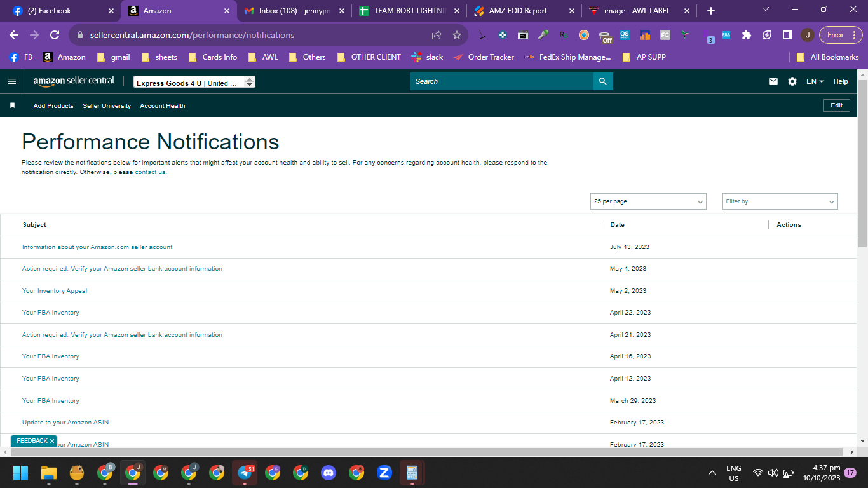Open the Windows Start menu
Image resolution: width=868 pixels, height=488 pixels.
click(21, 473)
